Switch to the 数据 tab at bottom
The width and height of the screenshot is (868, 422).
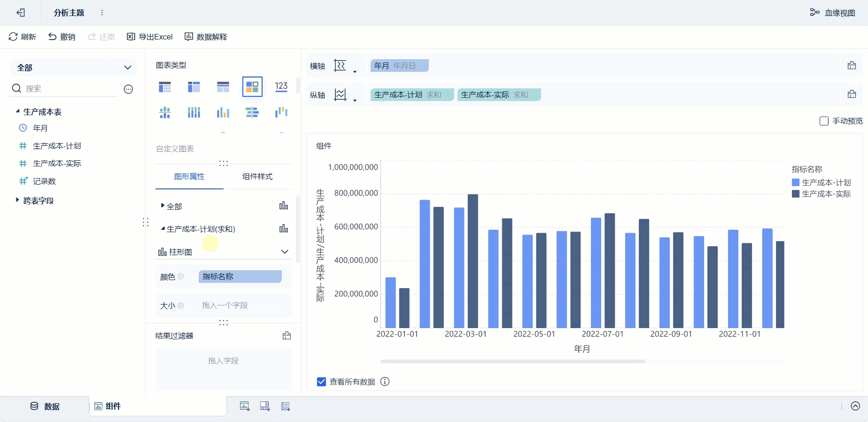[x=45, y=406]
